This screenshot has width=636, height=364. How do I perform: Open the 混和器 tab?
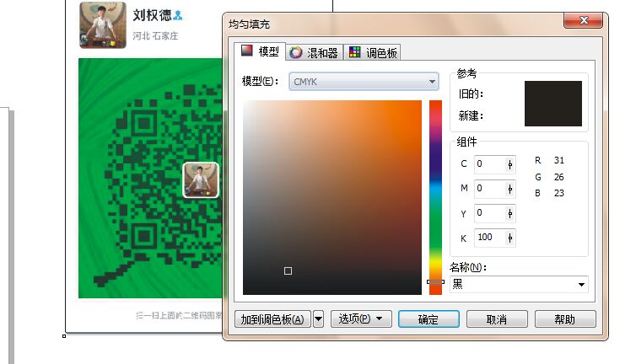(x=315, y=53)
